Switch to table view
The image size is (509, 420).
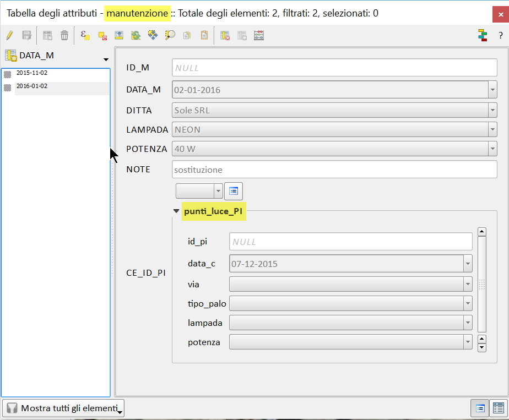[x=499, y=408]
